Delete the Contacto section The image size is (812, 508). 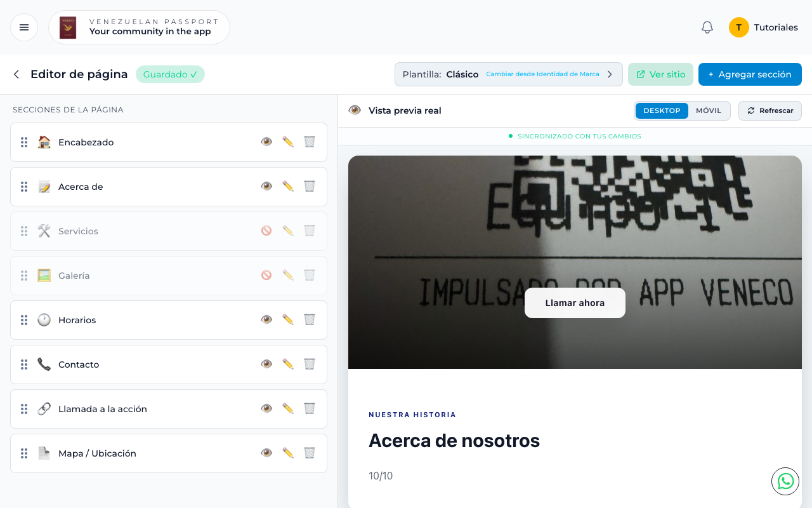(x=310, y=364)
